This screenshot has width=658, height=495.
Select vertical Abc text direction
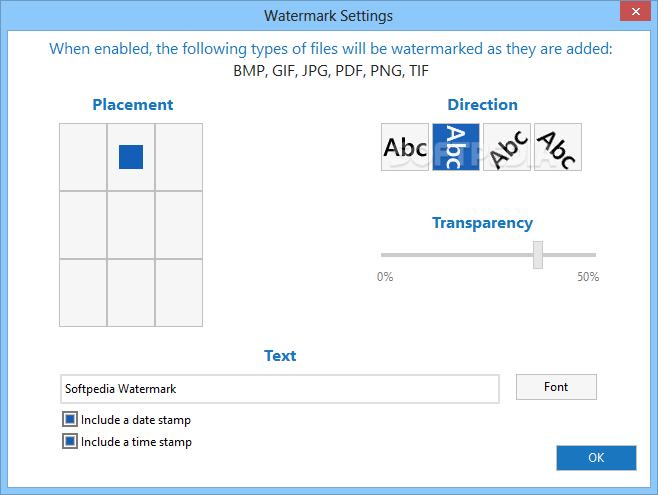[x=456, y=147]
